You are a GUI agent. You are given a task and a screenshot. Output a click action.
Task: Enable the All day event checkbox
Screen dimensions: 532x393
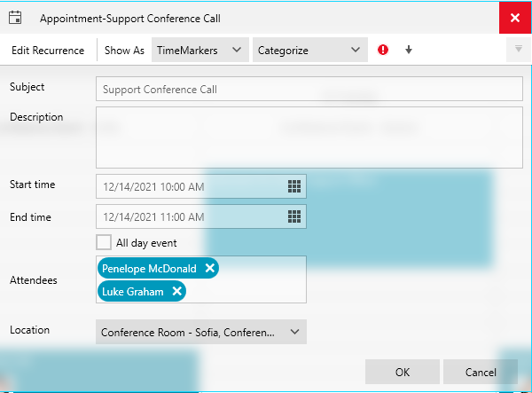tap(104, 242)
